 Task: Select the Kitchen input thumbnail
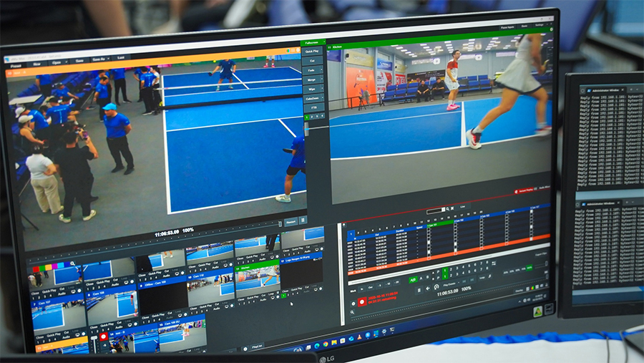pos(258,280)
